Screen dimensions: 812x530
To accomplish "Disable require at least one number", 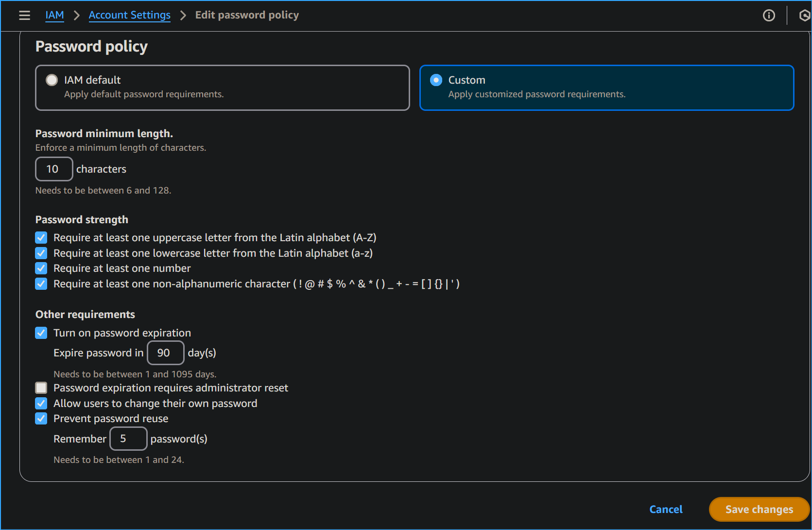I will [41, 268].
